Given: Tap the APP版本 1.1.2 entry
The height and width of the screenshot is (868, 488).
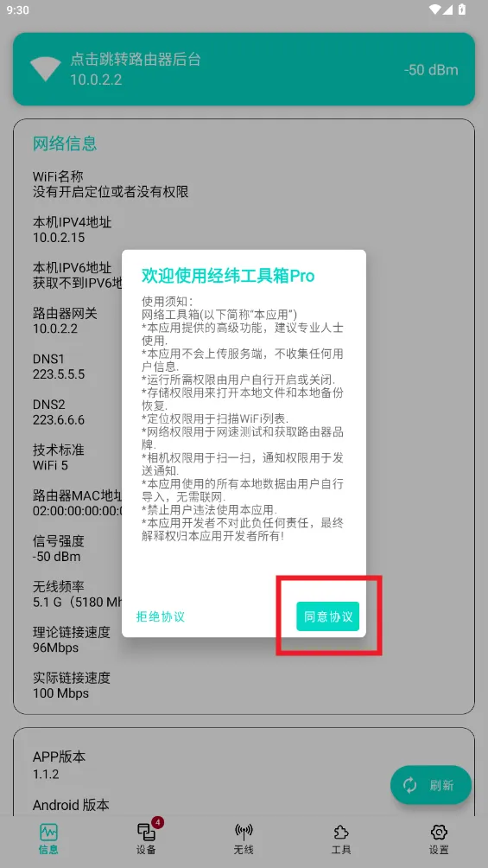Looking at the screenshot, I should click(x=60, y=765).
